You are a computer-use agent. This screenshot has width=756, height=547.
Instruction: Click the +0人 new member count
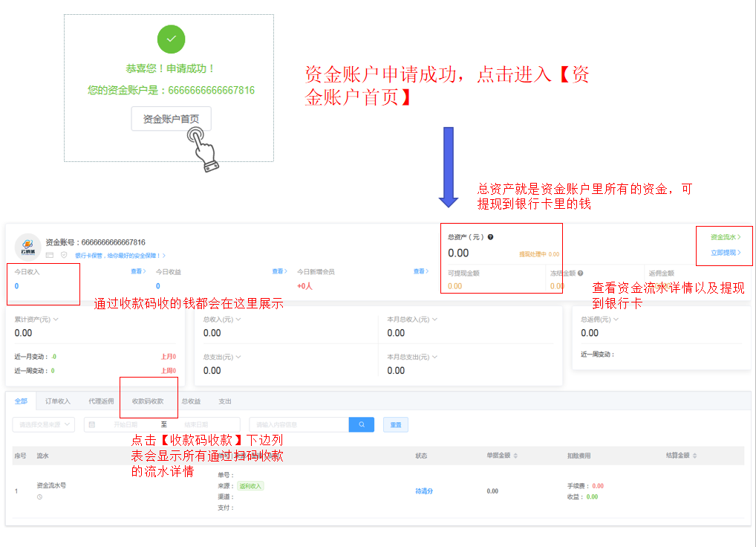point(304,286)
